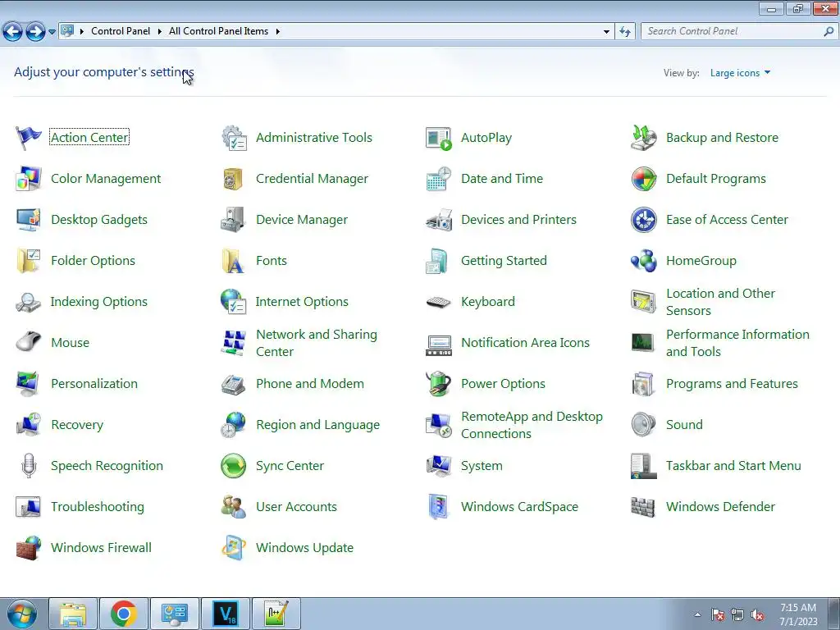This screenshot has height=630, width=840.
Task: Click the Ease of Access Center icon
Action: click(x=644, y=220)
